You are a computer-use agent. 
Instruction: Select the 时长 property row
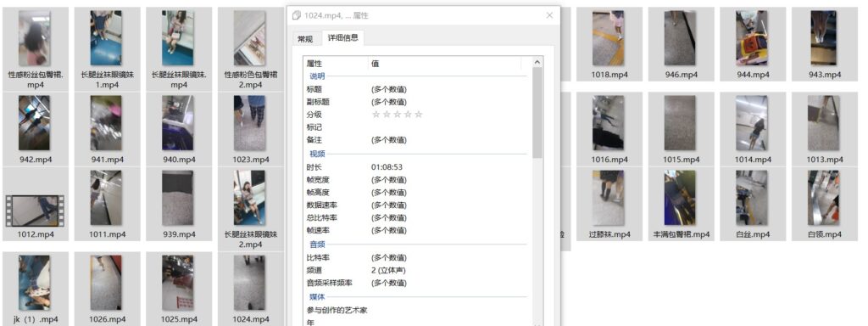click(x=415, y=167)
